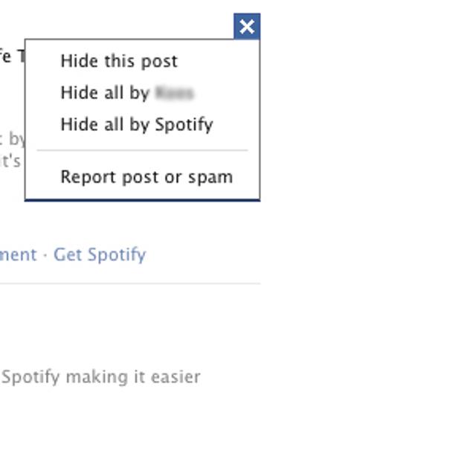
Task: Hide all posts from the Spotify app
Action: click(x=137, y=124)
